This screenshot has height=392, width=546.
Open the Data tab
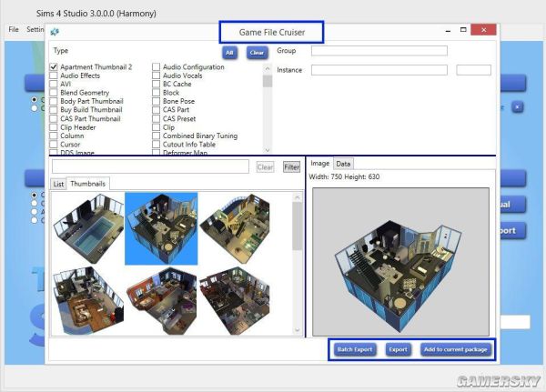coord(343,164)
